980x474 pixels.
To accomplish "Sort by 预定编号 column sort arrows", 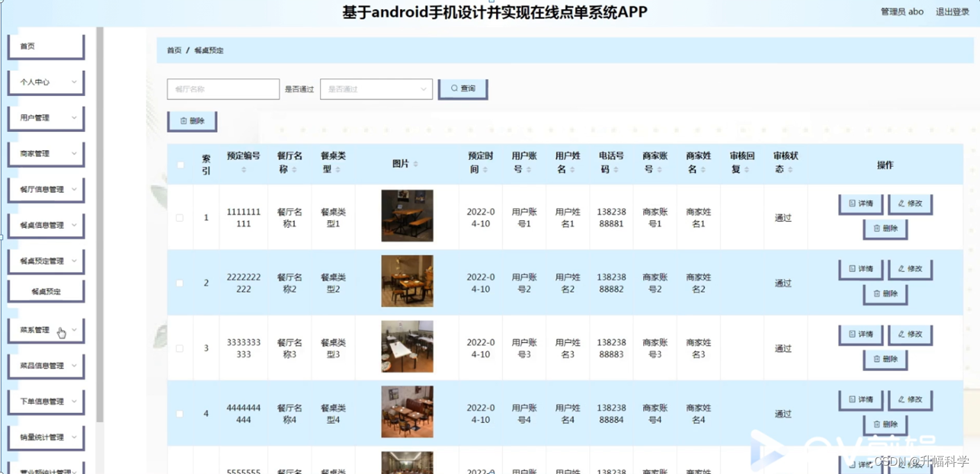I will click(243, 170).
